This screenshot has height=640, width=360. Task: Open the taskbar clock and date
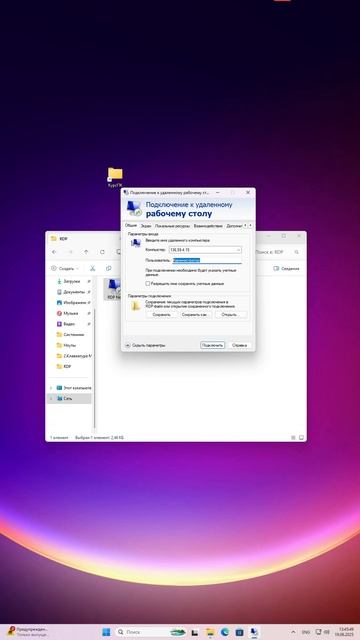pos(345,632)
